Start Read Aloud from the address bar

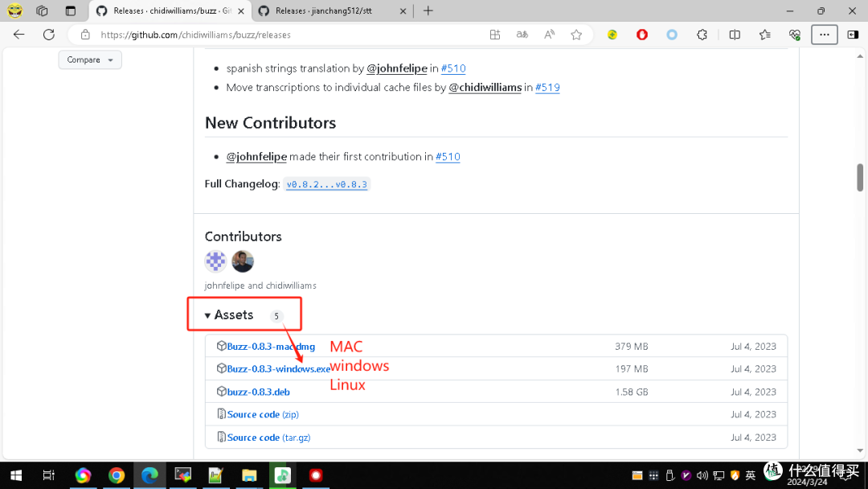tap(549, 35)
